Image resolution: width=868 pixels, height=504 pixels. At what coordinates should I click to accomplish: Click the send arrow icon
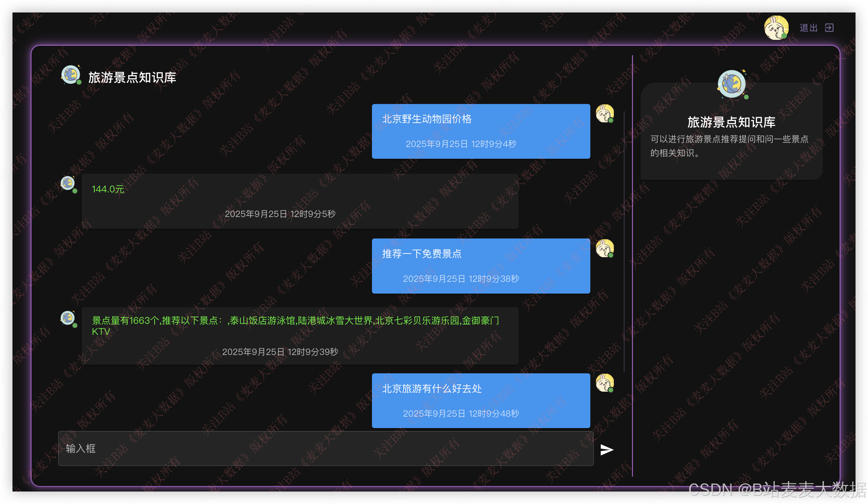[x=607, y=450]
